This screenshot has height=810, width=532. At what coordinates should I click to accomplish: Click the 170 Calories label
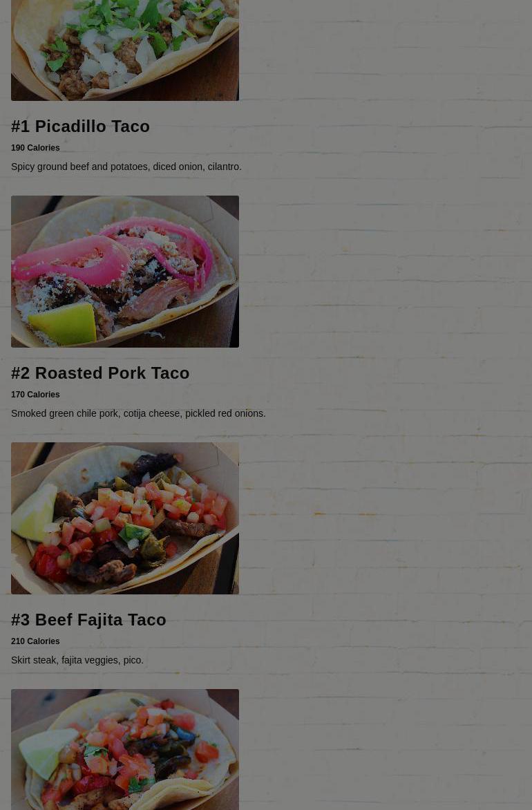(35, 395)
